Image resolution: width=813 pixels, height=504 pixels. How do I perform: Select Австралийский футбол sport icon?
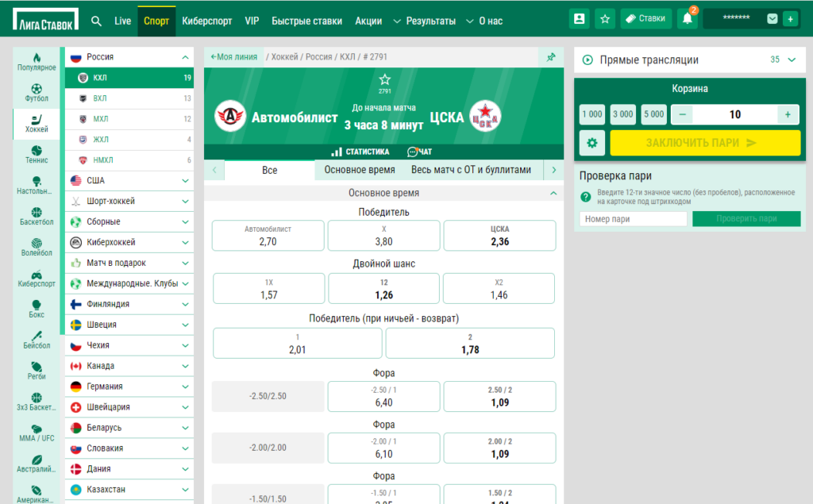point(37,464)
